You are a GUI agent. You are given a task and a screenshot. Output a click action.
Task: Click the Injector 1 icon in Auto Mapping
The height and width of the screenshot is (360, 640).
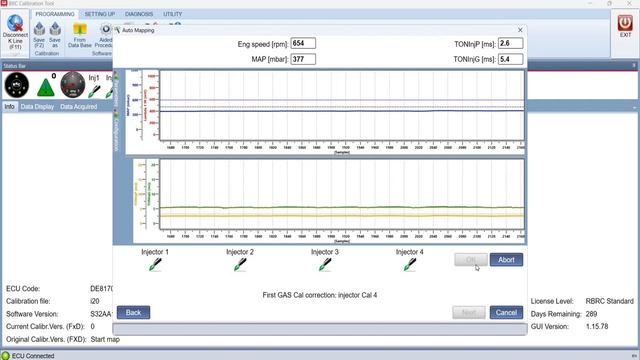(155, 264)
